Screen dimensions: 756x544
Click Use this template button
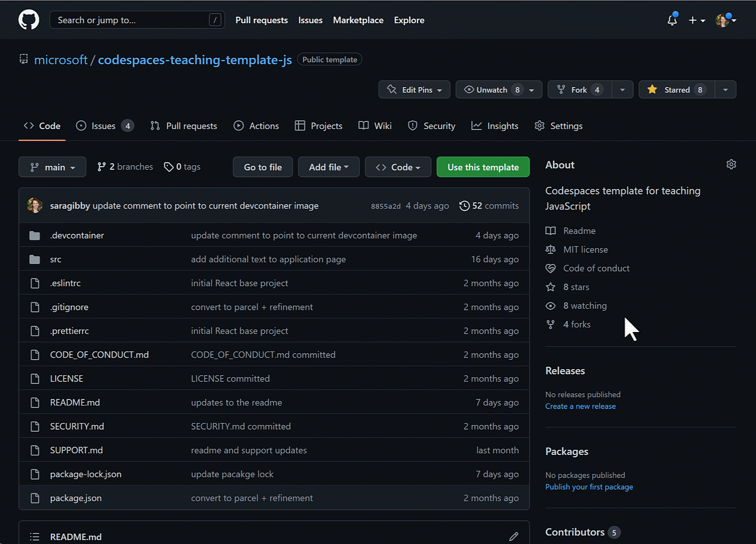pos(483,167)
